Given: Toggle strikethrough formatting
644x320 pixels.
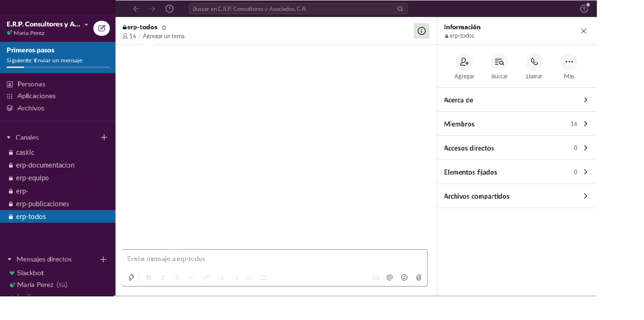Looking at the screenshot, I should click(x=177, y=278).
